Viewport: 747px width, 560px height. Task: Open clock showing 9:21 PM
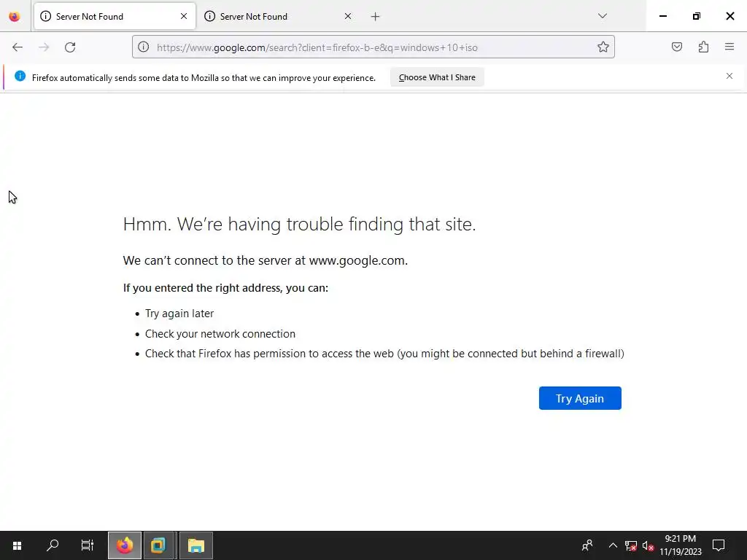click(x=681, y=545)
